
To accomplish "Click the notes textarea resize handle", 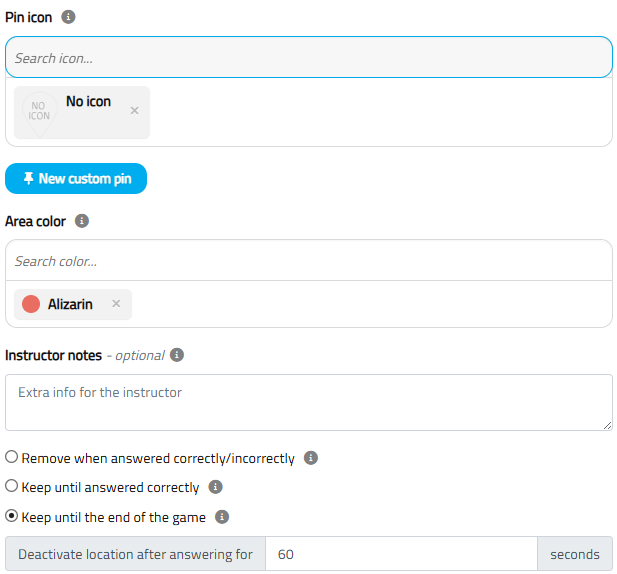I will click(608, 425).
